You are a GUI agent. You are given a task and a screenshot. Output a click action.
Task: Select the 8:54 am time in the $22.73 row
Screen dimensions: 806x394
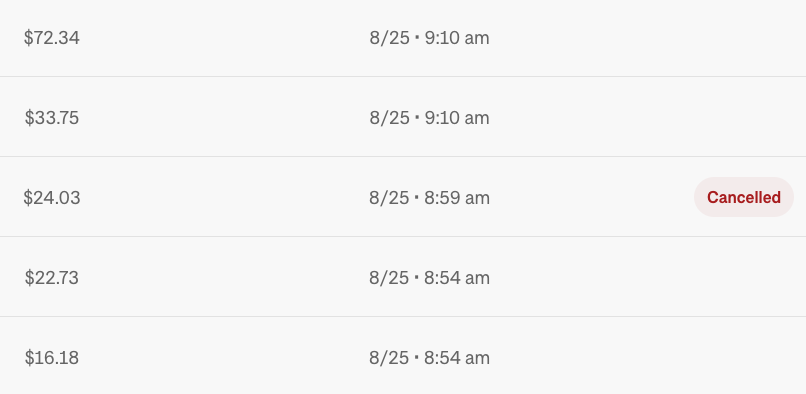(x=457, y=278)
